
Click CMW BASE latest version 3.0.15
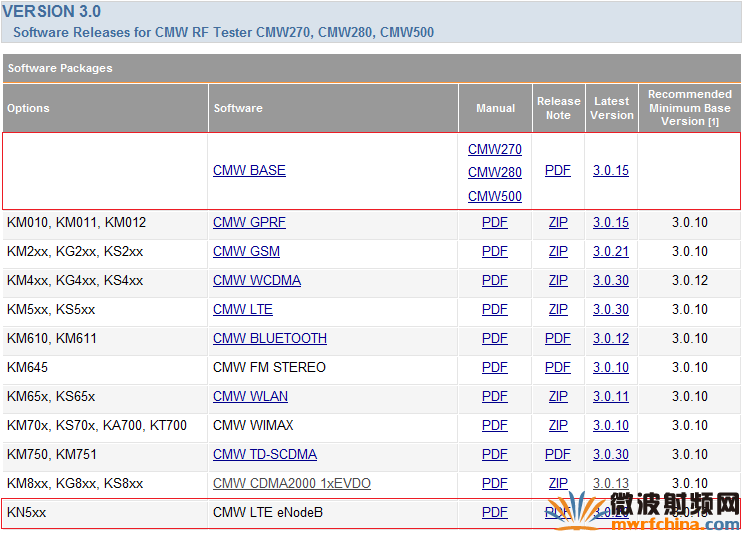pyautogui.click(x=611, y=170)
